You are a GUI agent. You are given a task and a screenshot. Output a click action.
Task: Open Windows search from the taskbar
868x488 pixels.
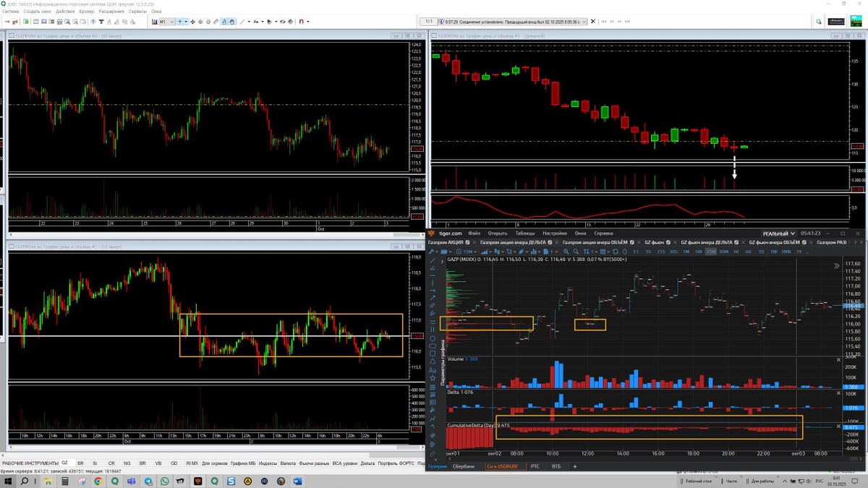coord(25,481)
